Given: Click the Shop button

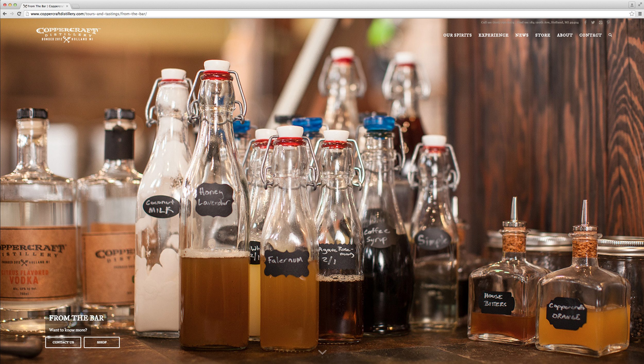Looking at the screenshot, I should click(x=102, y=342).
